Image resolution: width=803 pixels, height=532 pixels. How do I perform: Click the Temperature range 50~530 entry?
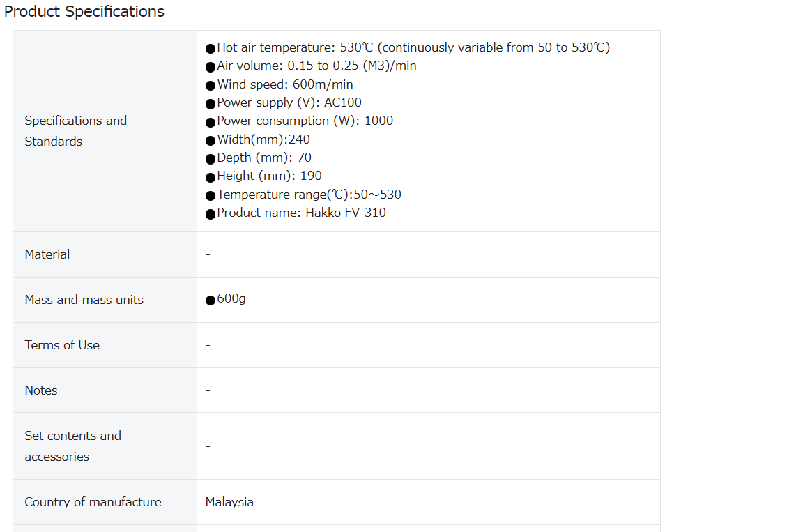[x=303, y=195]
